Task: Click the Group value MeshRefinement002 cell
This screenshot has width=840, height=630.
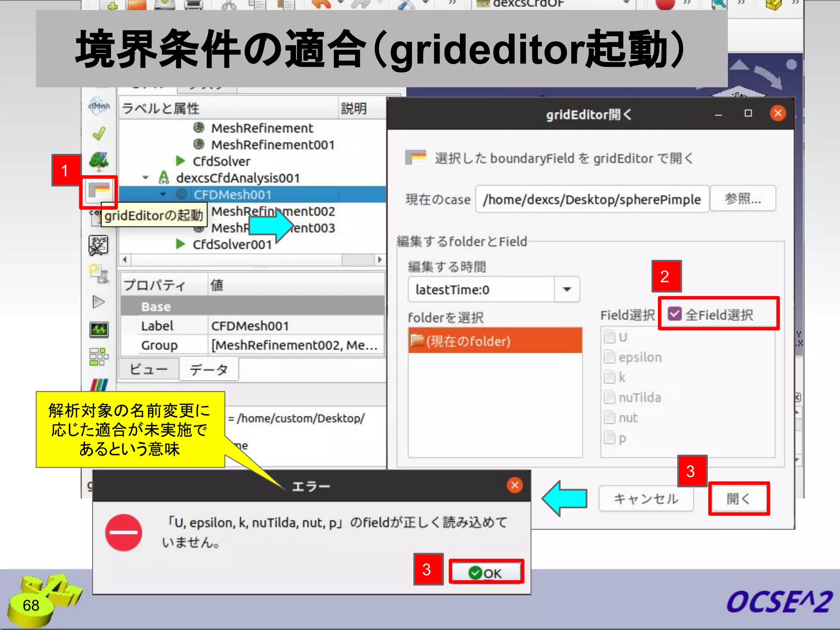Action: coord(295,345)
